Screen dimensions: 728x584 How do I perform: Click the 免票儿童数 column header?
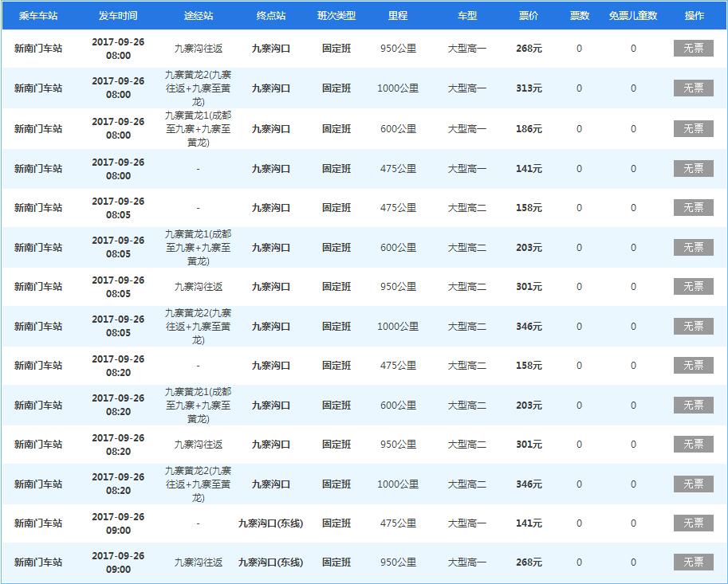point(633,16)
